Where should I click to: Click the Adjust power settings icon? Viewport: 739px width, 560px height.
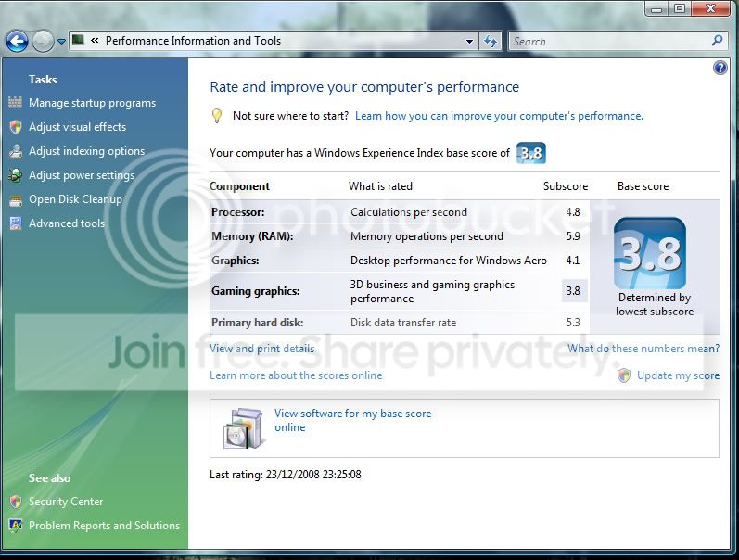coord(15,175)
